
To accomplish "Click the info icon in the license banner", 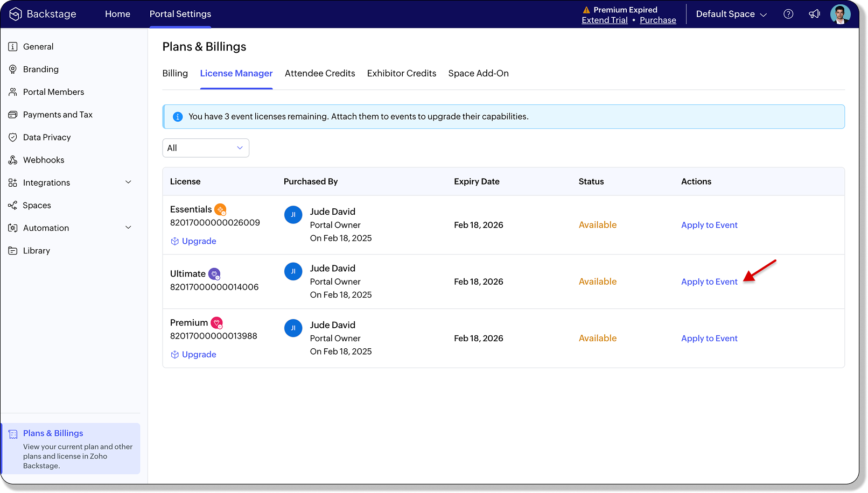I will (x=178, y=117).
